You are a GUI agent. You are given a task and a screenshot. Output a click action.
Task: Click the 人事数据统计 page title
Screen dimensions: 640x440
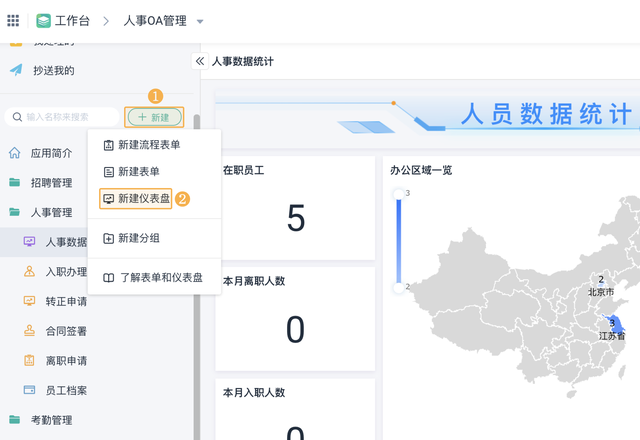tap(243, 62)
